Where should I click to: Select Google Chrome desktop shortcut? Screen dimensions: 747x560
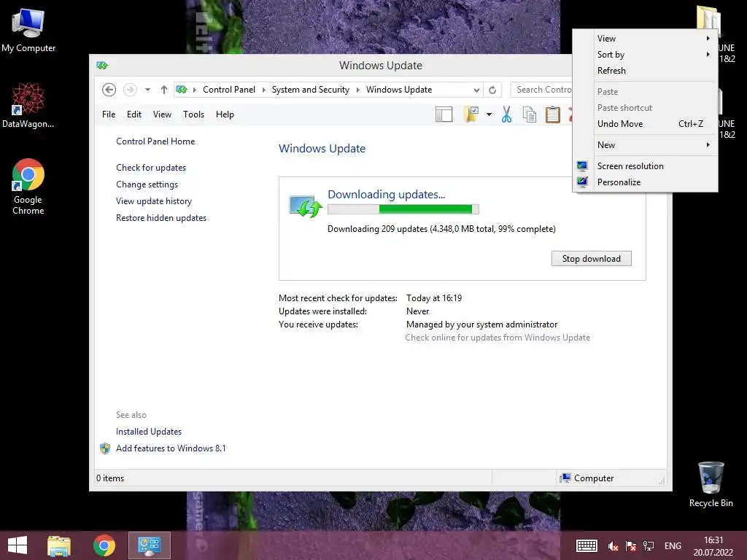pyautogui.click(x=28, y=187)
